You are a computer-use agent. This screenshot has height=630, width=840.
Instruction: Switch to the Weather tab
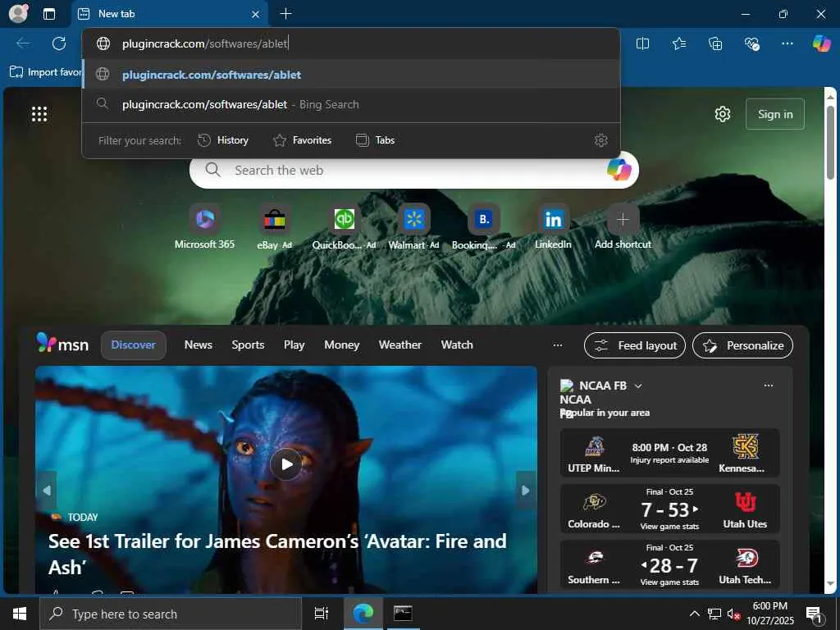[400, 345]
